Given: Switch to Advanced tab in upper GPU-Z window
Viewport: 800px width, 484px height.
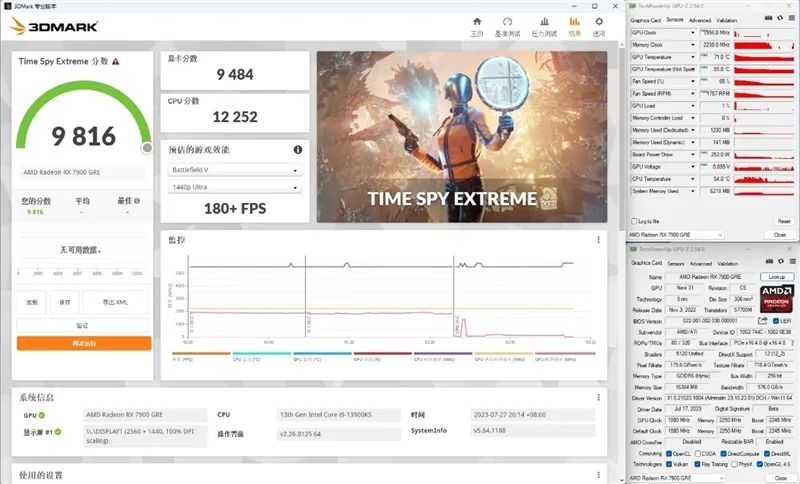Looking at the screenshot, I should click(x=700, y=20).
